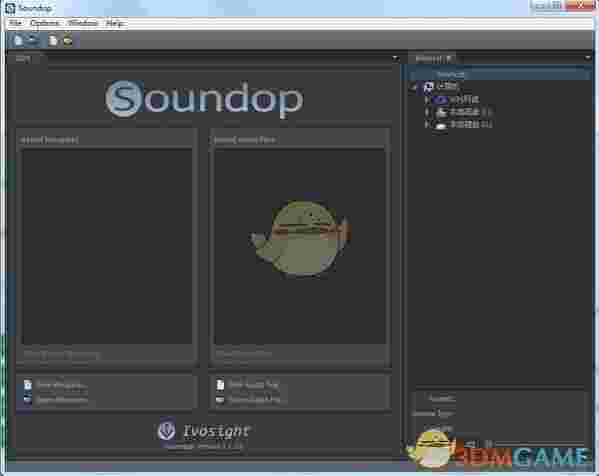The image size is (599, 476).
Task: Select the Browser panel tab
Action: 433,59
